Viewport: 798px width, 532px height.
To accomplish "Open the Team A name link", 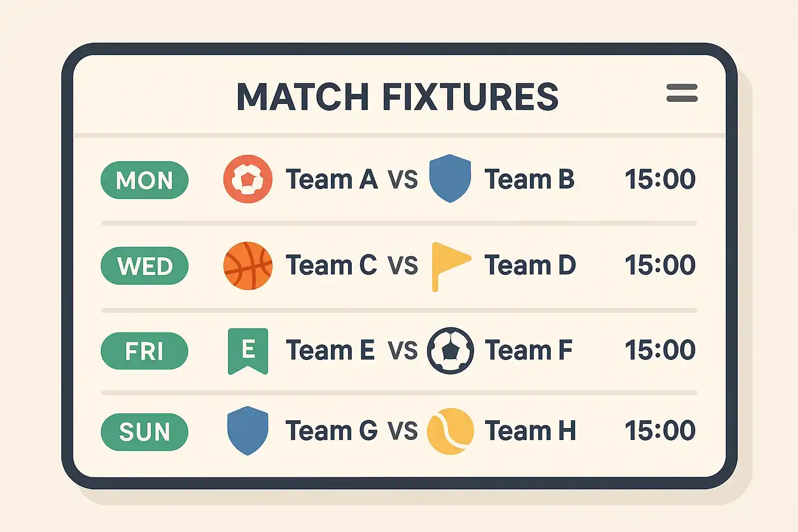I will tap(332, 180).
